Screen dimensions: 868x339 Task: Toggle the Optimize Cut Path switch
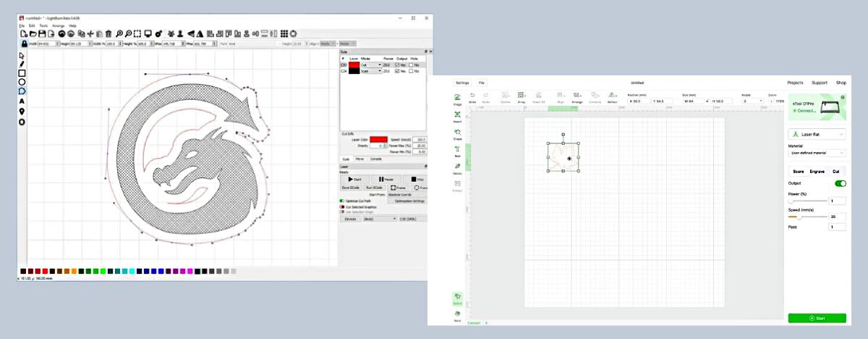[342, 201]
